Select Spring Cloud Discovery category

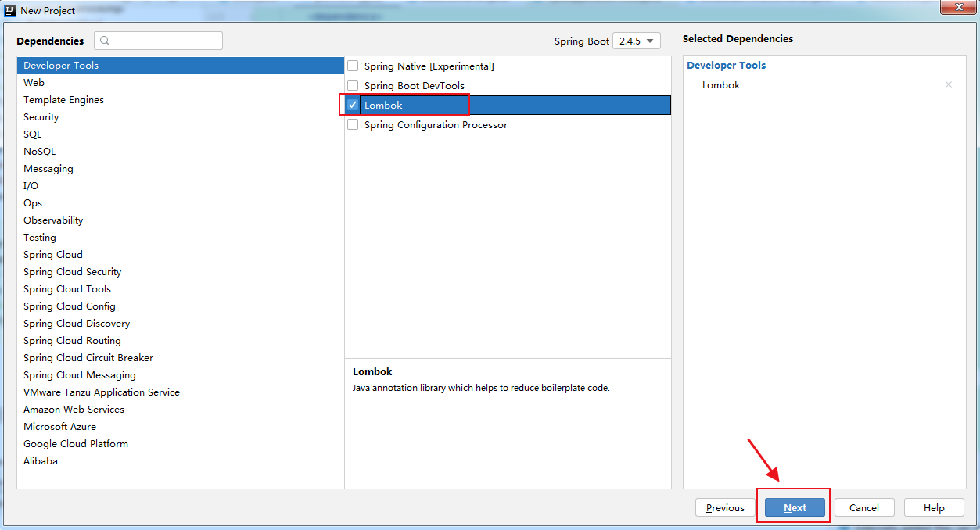click(x=181, y=324)
